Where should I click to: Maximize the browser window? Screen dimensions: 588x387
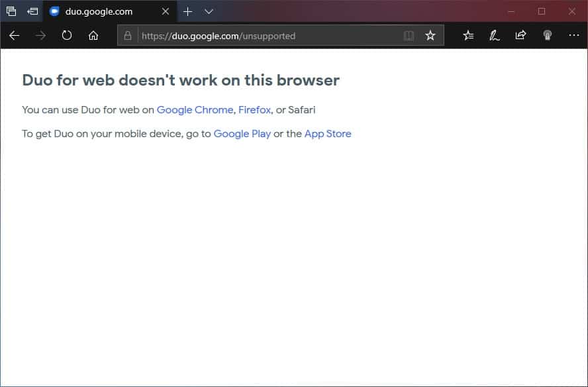(542, 12)
